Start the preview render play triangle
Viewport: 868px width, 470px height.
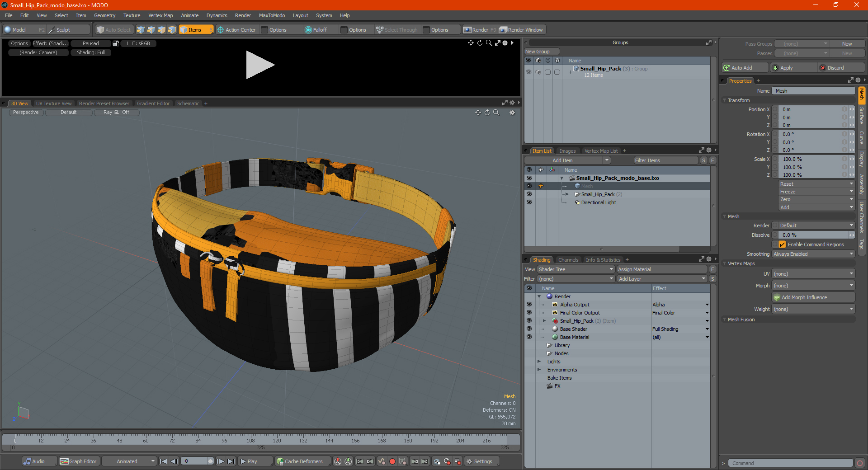pyautogui.click(x=260, y=65)
